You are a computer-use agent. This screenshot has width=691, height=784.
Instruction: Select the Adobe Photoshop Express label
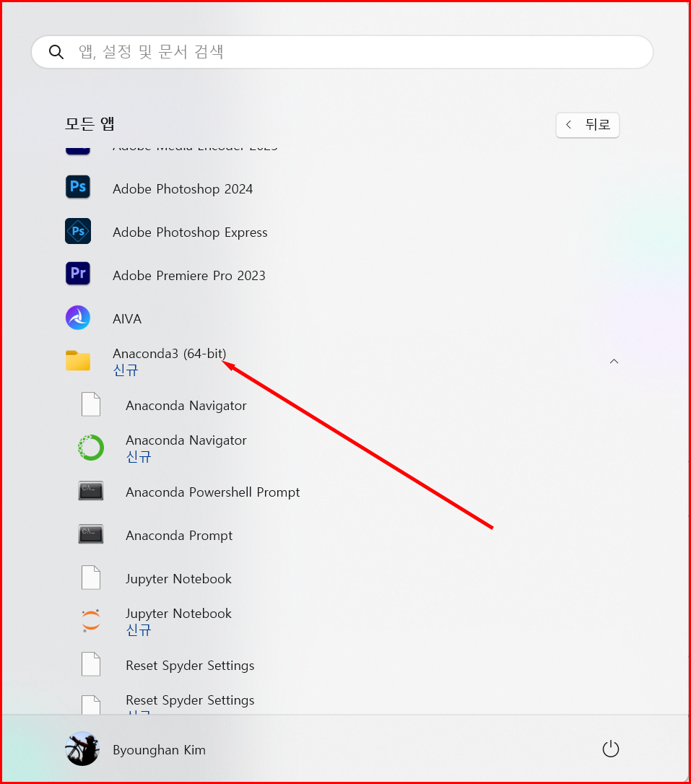pyautogui.click(x=190, y=232)
